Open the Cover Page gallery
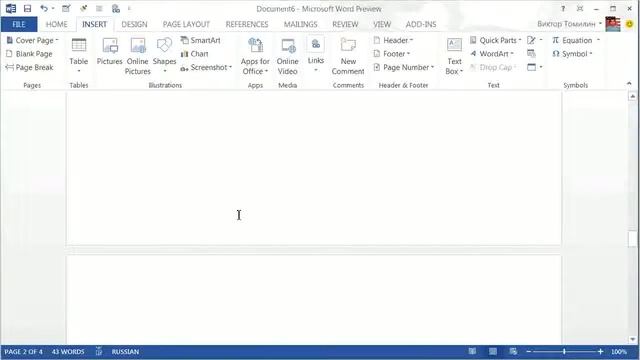The image size is (640, 360). [33, 40]
